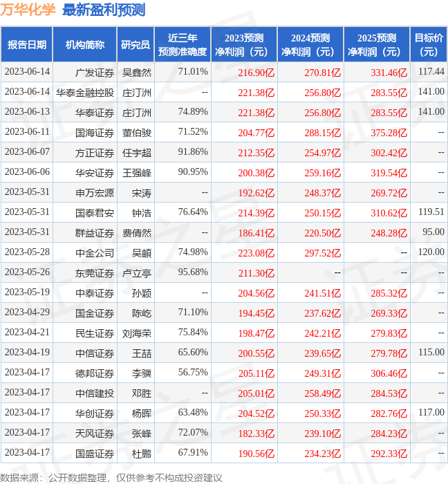Click the 182.33亿 2023 profit value
This screenshot has height=484, width=448.
tap(256, 434)
